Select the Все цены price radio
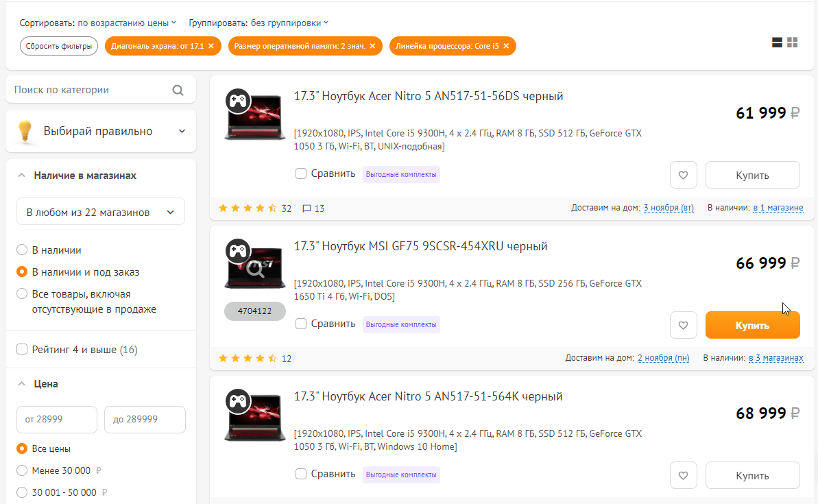The height and width of the screenshot is (504, 818). (22, 448)
